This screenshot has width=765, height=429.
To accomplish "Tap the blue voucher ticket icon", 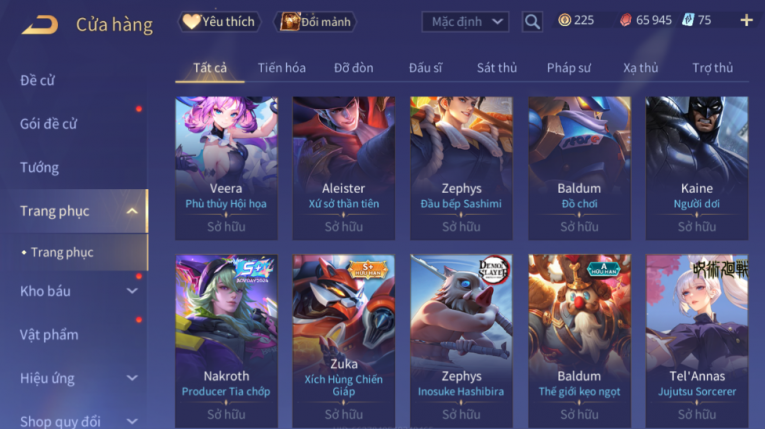I will pos(688,20).
